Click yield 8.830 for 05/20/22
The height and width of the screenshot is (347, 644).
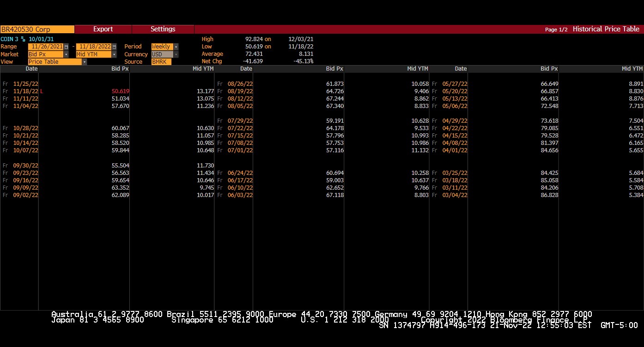point(636,91)
